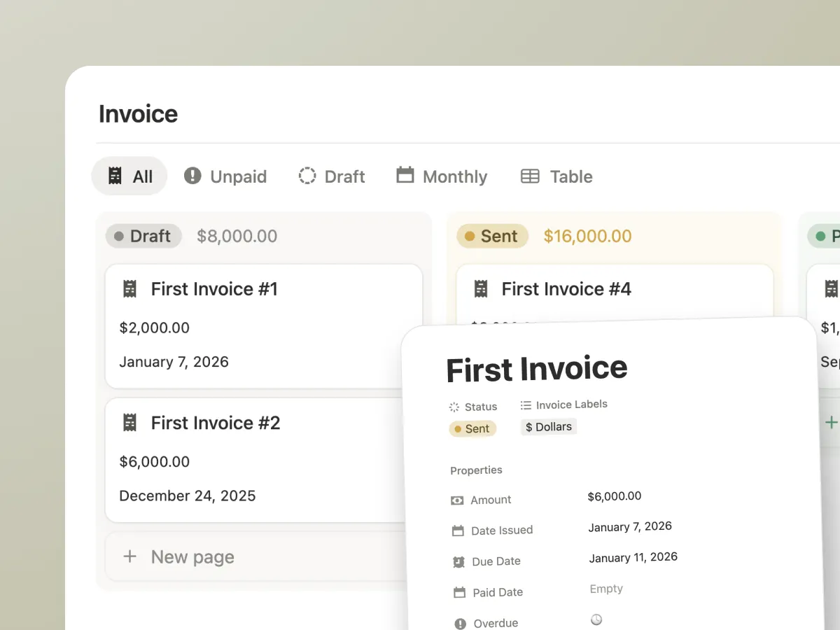Screen dimensions: 840x630
Task: Click the Invoice Labels list icon
Action: pos(526,405)
